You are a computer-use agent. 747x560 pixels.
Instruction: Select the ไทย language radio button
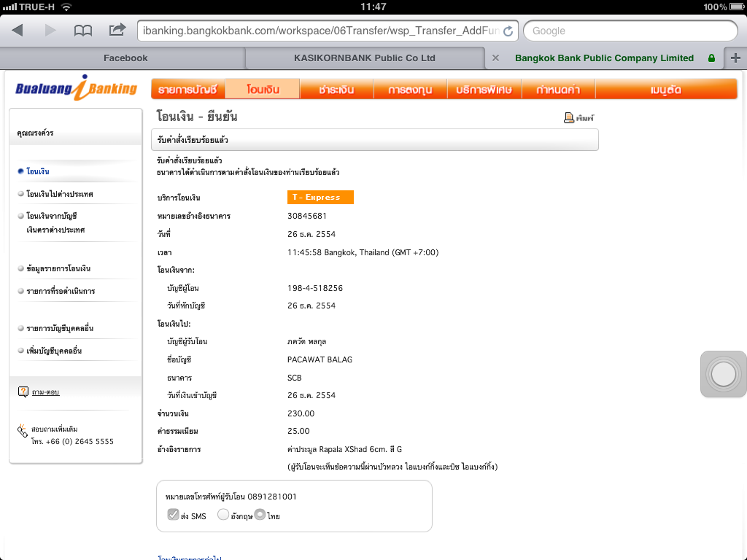pos(260,515)
